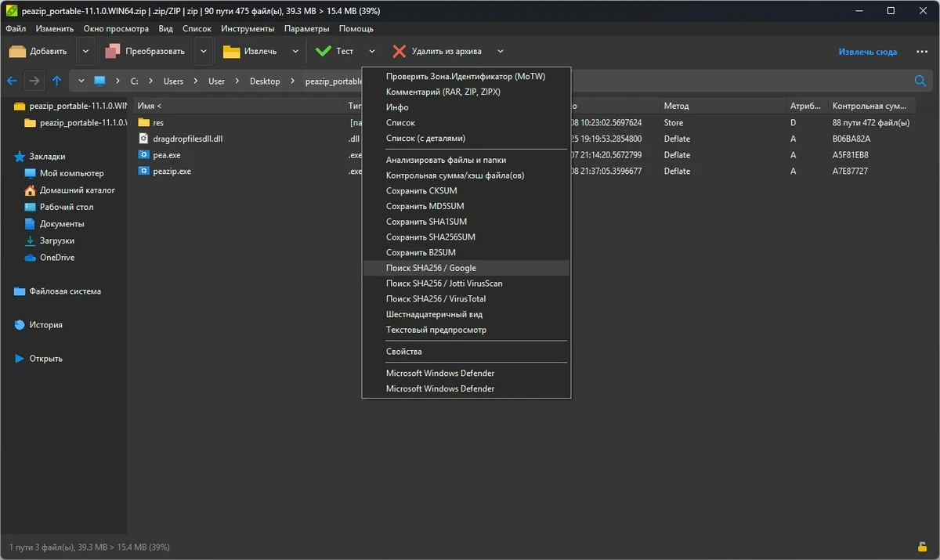Click the padlock icon in the status bar
Screen dimensions: 940x560
[922, 547]
